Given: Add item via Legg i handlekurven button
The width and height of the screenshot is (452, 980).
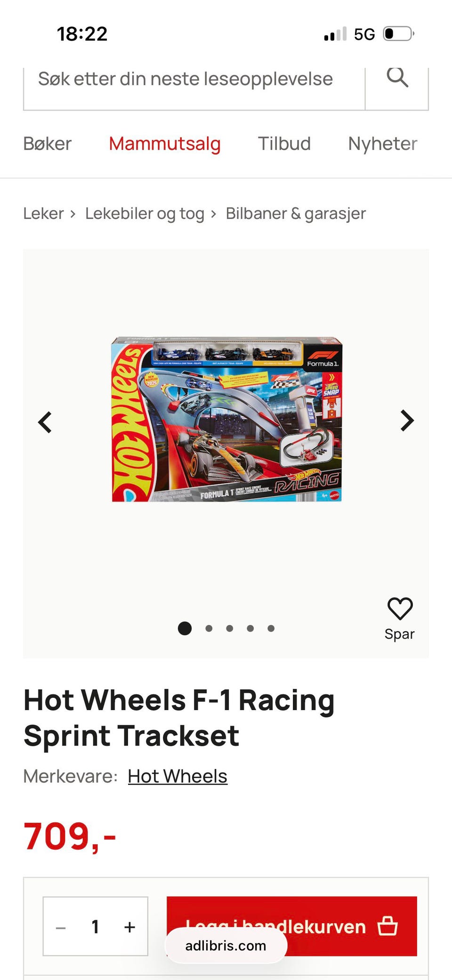Looking at the screenshot, I should pos(292,926).
